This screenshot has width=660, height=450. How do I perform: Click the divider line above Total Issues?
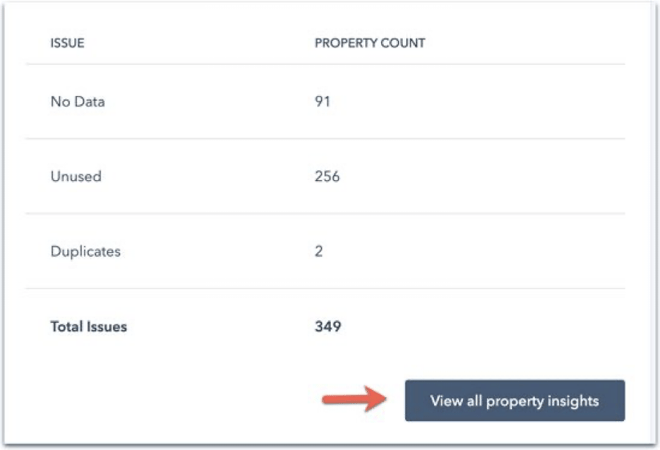[325, 289]
